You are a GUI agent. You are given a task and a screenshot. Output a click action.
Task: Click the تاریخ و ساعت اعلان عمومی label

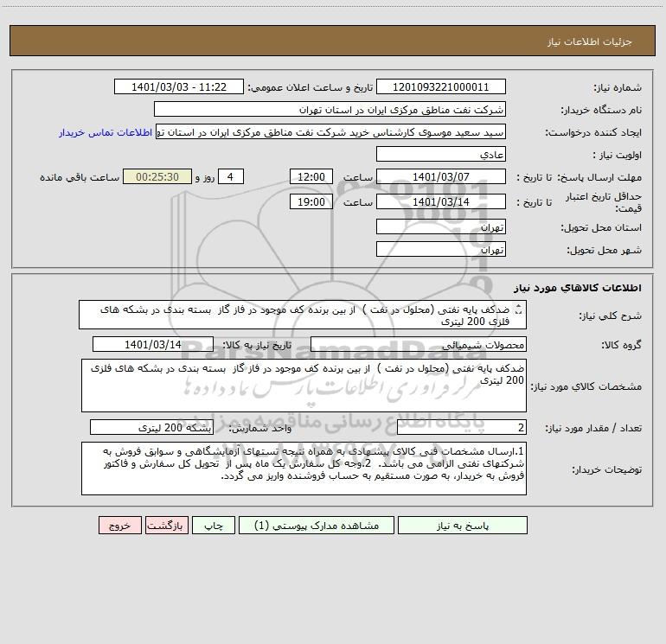(310, 87)
